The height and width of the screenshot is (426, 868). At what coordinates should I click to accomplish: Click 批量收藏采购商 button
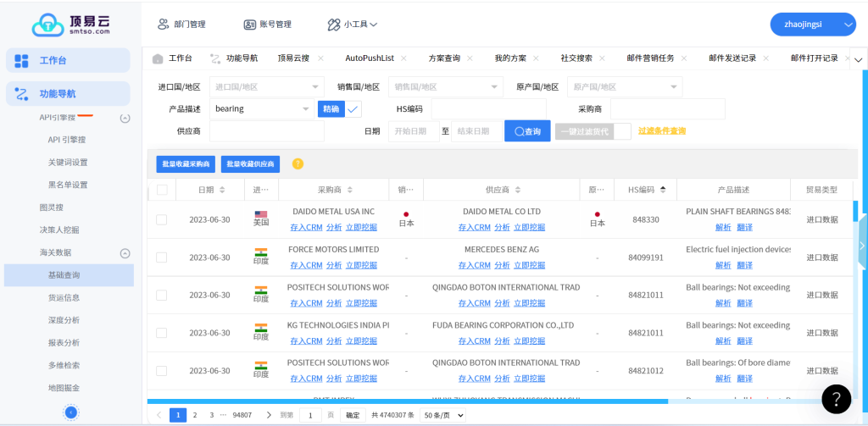tap(186, 164)
